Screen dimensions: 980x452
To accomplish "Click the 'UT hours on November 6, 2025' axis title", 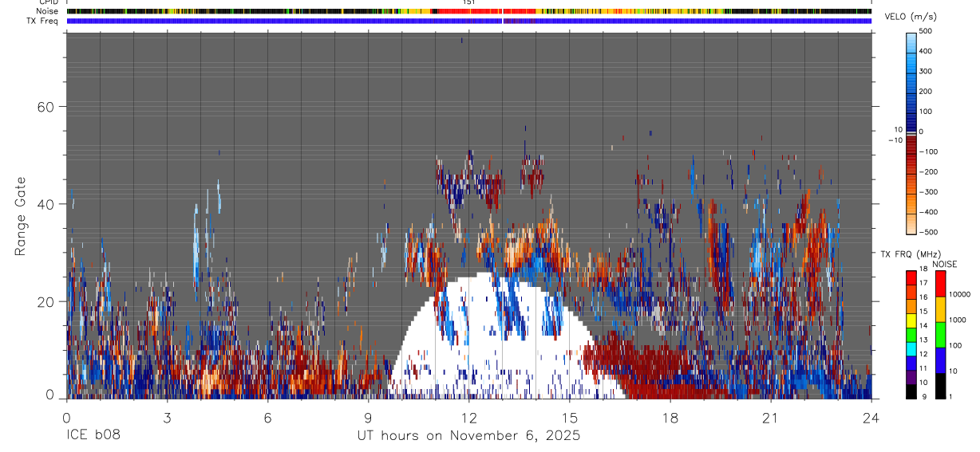I will (468, 436).
